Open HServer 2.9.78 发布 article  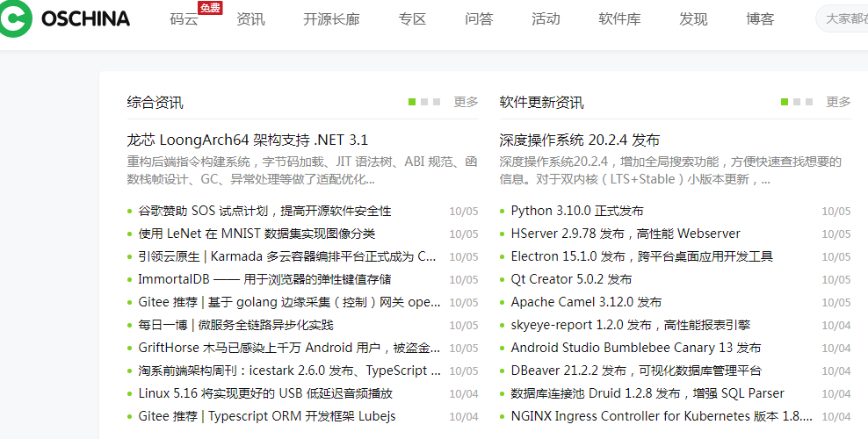(626, 234)
